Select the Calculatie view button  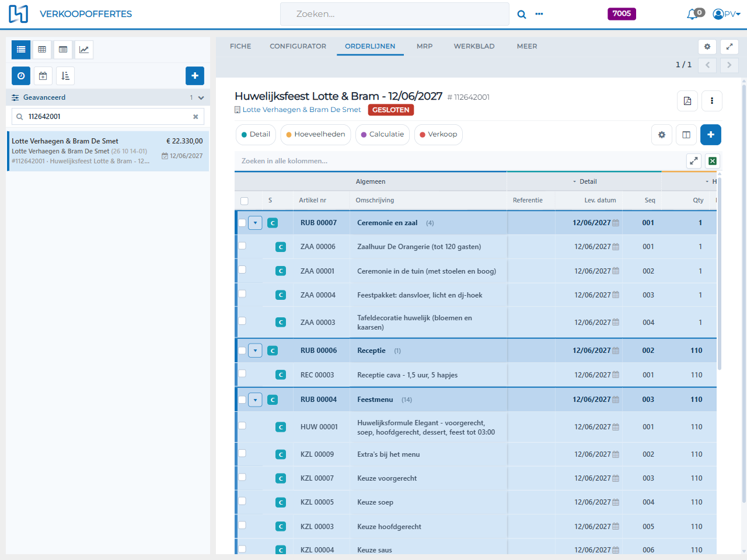[382, 135]
